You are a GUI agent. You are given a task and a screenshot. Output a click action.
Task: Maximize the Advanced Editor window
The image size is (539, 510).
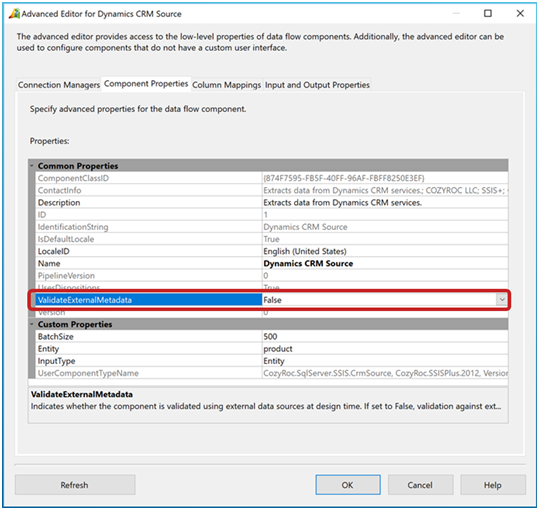point(487,13)
